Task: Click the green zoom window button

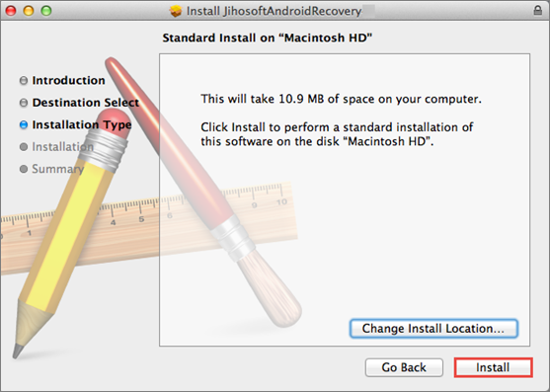Action: click(46, 11)
